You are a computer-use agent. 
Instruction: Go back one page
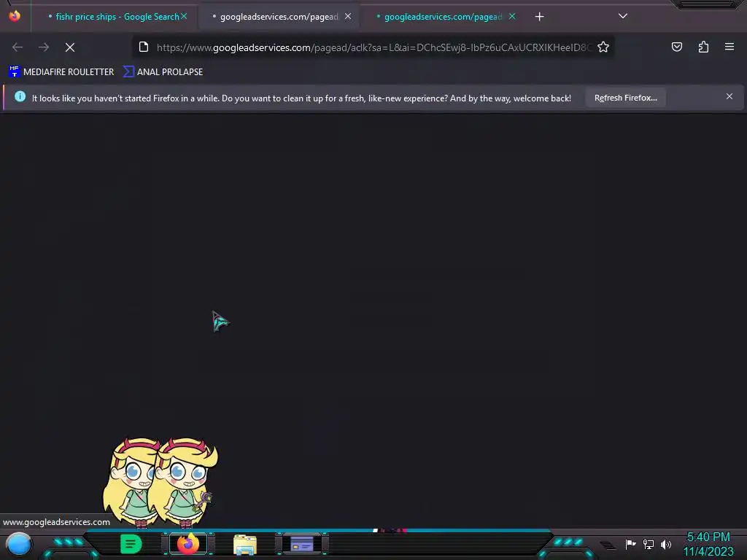coord(18,47)
